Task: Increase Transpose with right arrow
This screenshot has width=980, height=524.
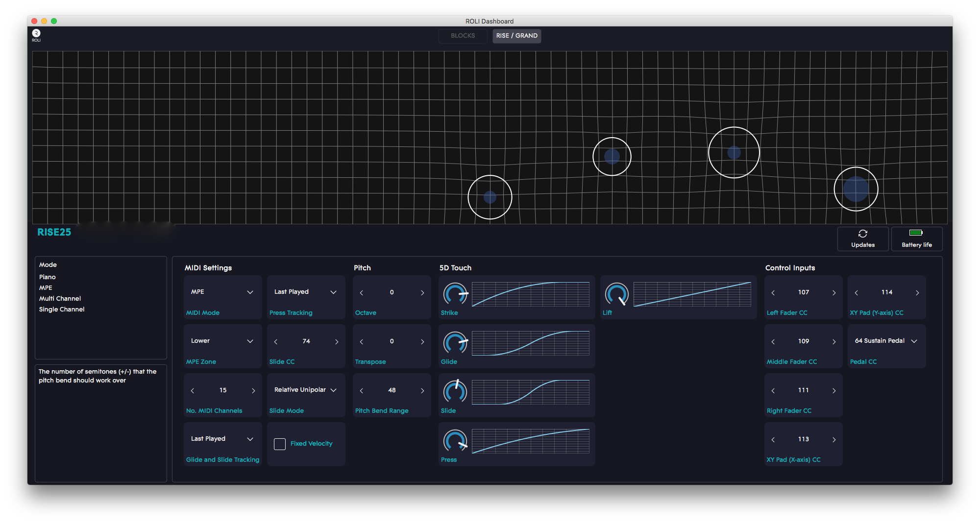Action: pos(422,342)
